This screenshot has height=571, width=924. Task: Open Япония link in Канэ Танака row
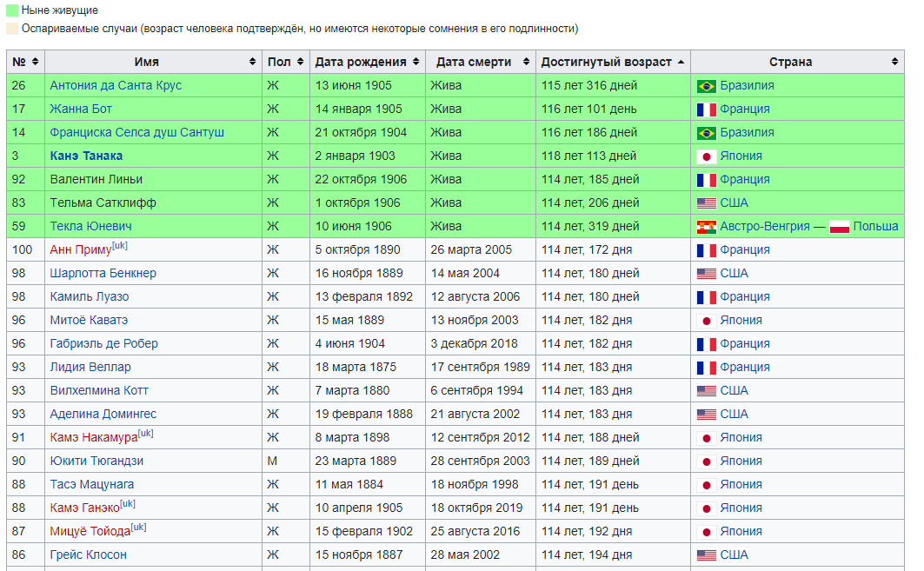coord(741,156)
